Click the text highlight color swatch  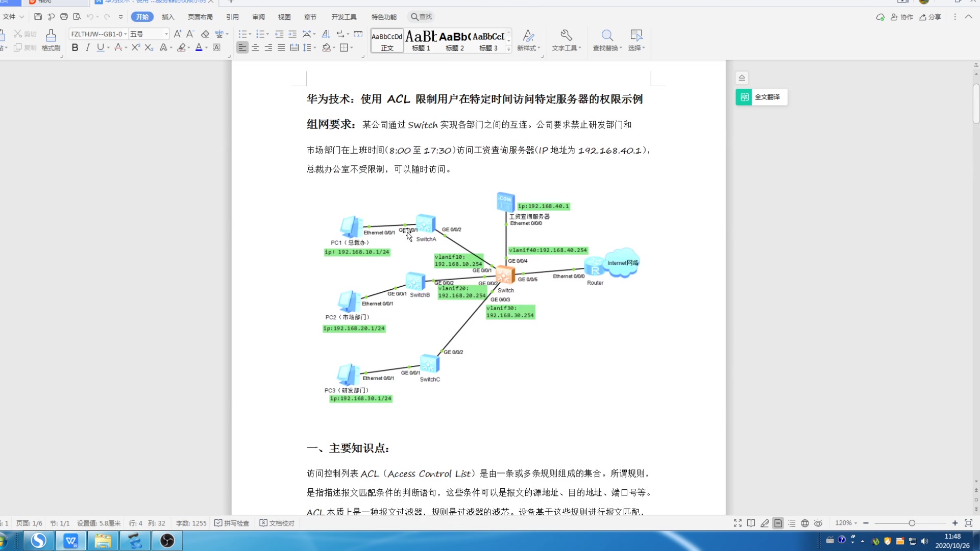point(181,47)
